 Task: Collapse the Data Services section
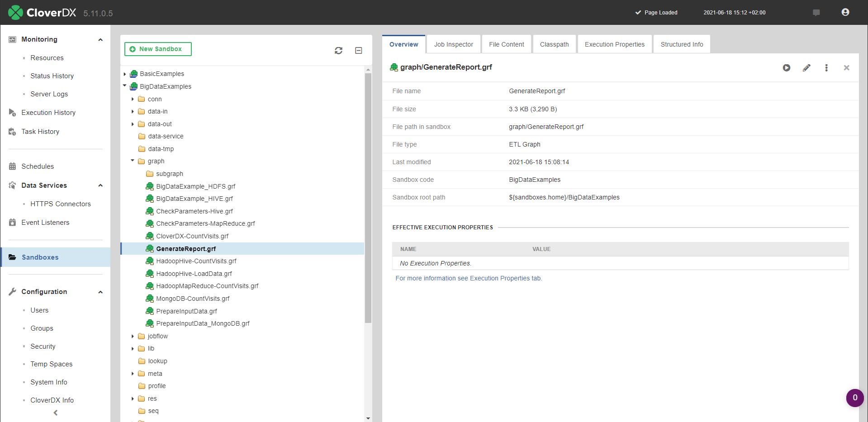click(100, 185)
